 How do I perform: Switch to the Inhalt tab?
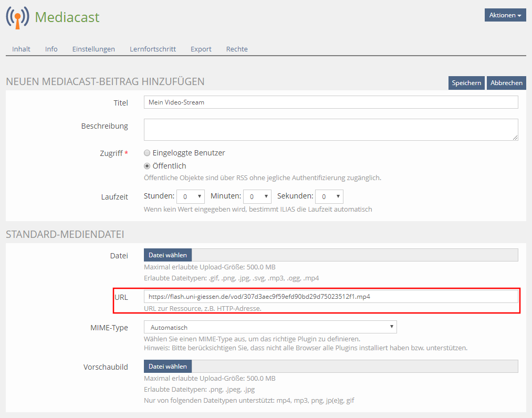(x=21, y=49)
